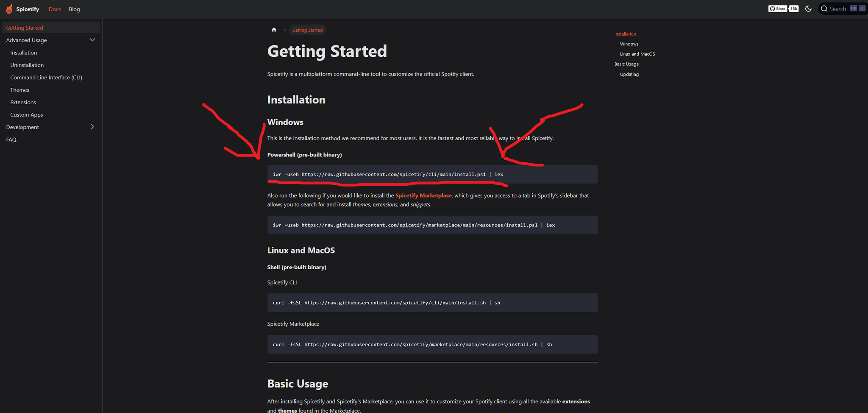Click the Linux and MacOS heading
868x413 pixels.
point(301,251)
